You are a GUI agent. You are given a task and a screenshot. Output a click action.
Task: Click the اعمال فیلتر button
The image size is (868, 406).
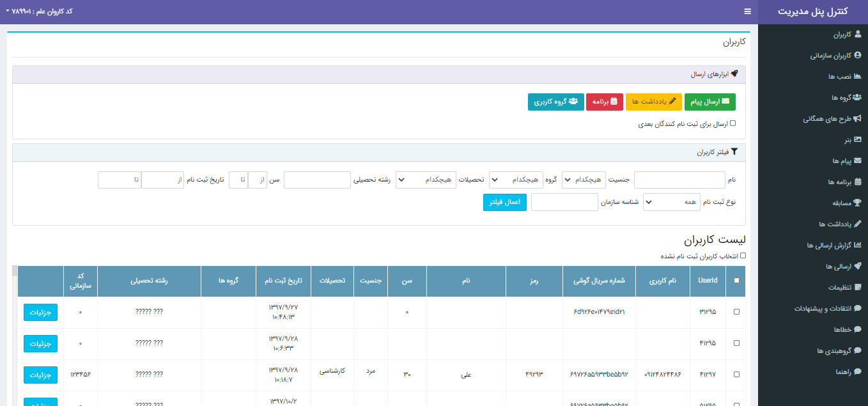tap(504, 202)
